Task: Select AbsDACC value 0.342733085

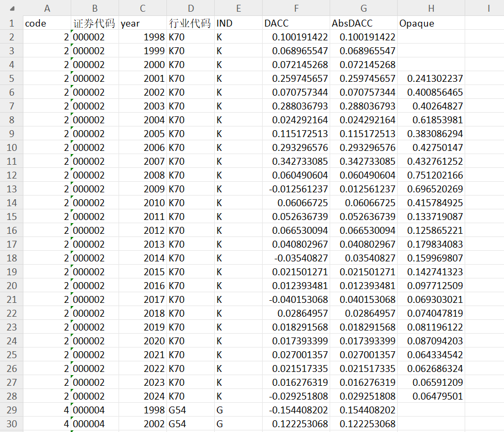Action: pyautogui.click(x=364, y=161)
